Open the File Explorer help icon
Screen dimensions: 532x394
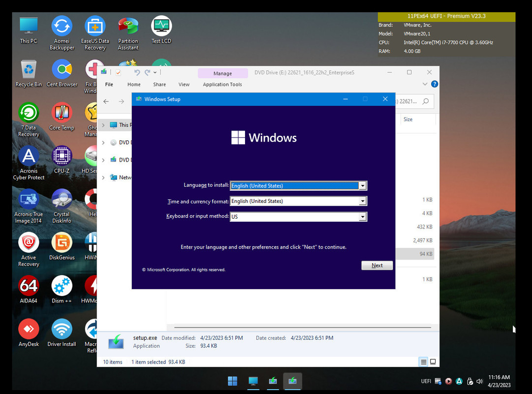[434, 84]
